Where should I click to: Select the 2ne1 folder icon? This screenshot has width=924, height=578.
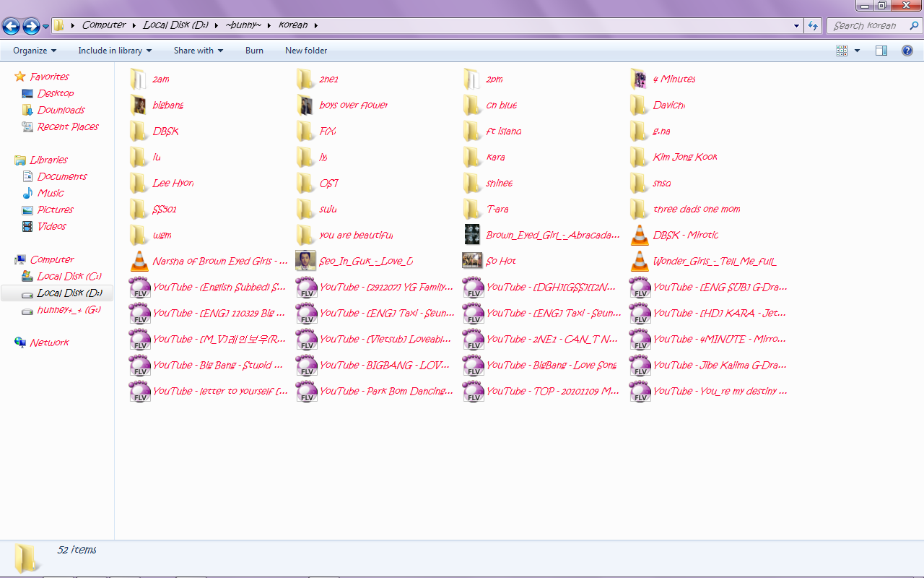(305, 79)
